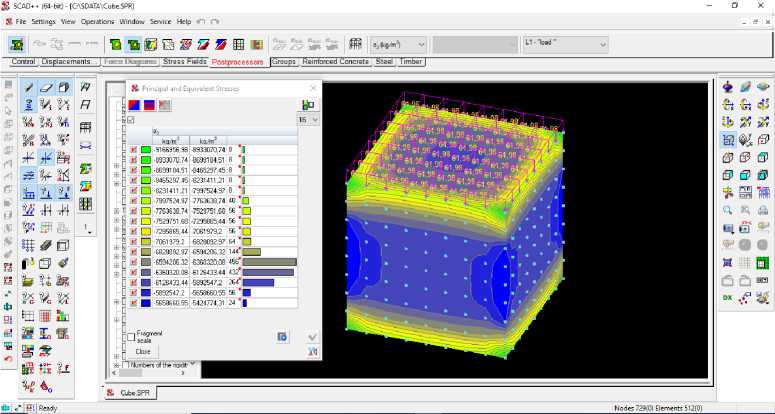Click the color isofield icon in narrow left column
The image size is (775, 414).
(x=86, y=187)
